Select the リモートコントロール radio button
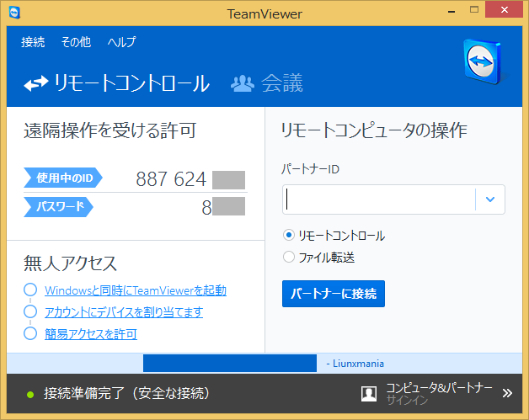Image resolution: width=529 pixels, height=420 pixels. 289,235
